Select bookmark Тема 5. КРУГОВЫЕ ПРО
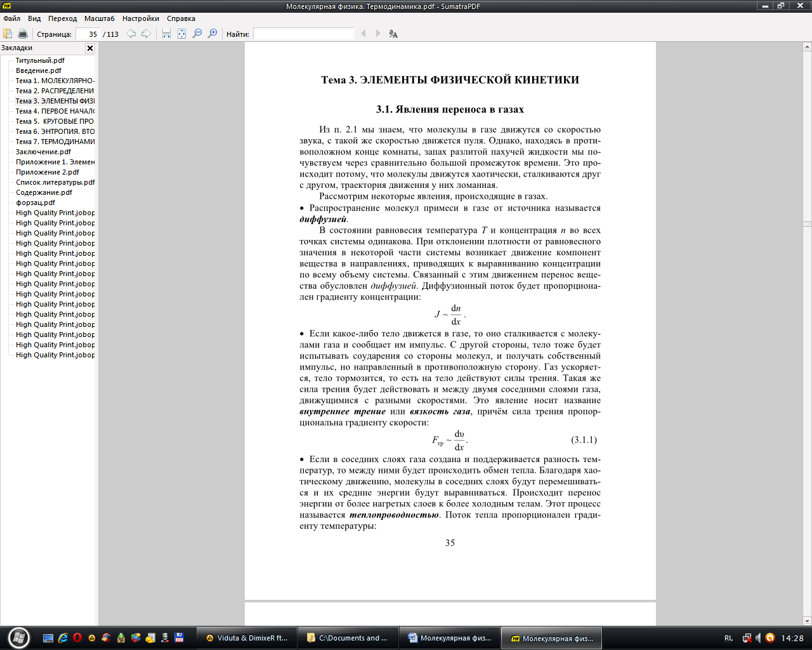Viewport: 812px width, 650px height. point(55,121)
